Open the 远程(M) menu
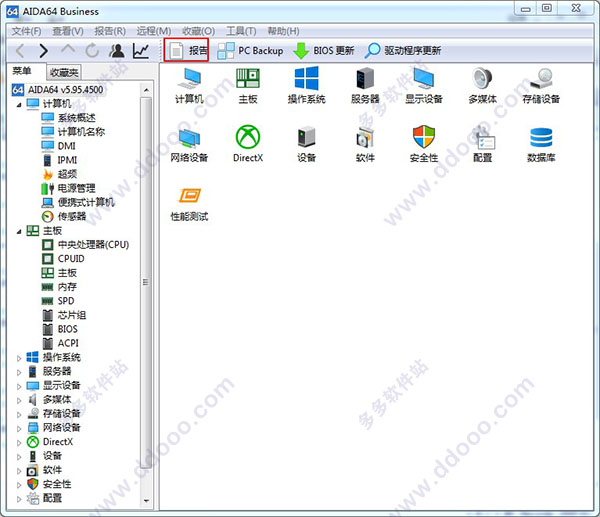 click(x=154, y=31)
